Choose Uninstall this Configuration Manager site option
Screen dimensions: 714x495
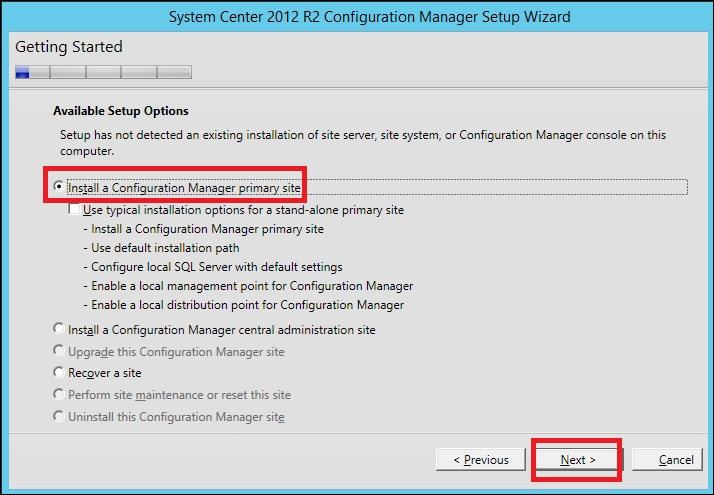pos(59,417)
